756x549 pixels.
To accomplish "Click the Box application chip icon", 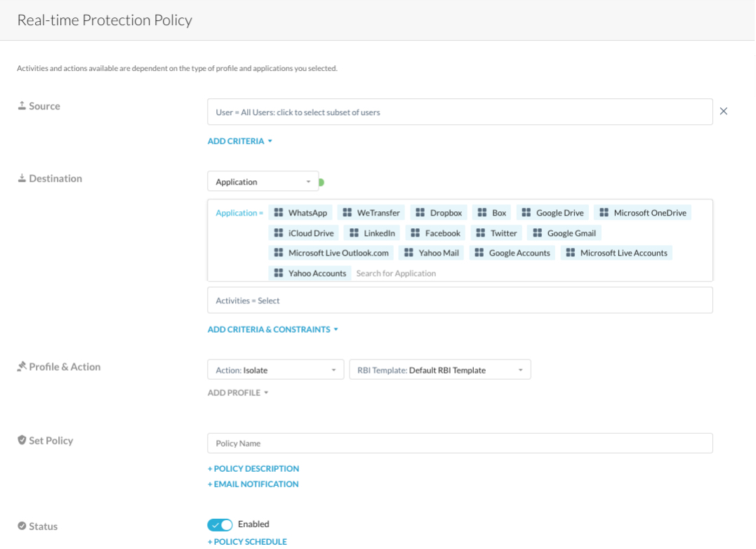I will pyautogui.click(x=482, y=213).
